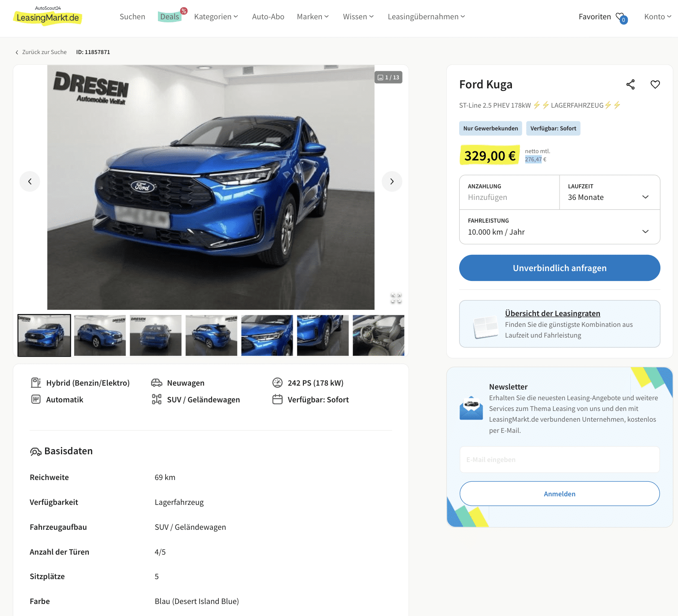Click the Nur Gewerbekunden badge
The height and width of the screenshot is (616, 678).
point(490,128)
